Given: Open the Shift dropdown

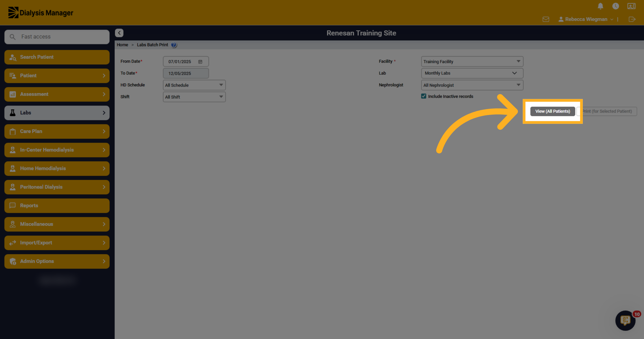Looking at the screenshot, I should click(194, 97).
